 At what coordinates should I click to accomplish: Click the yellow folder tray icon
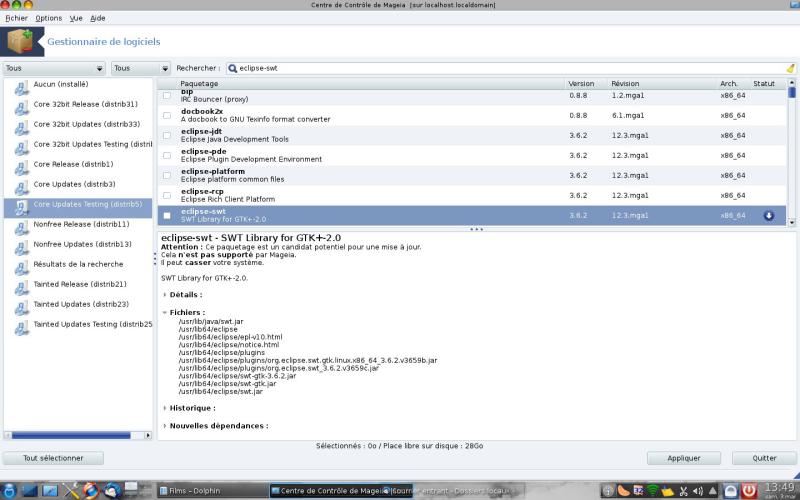pyautogui.click(x=667, y=491)
